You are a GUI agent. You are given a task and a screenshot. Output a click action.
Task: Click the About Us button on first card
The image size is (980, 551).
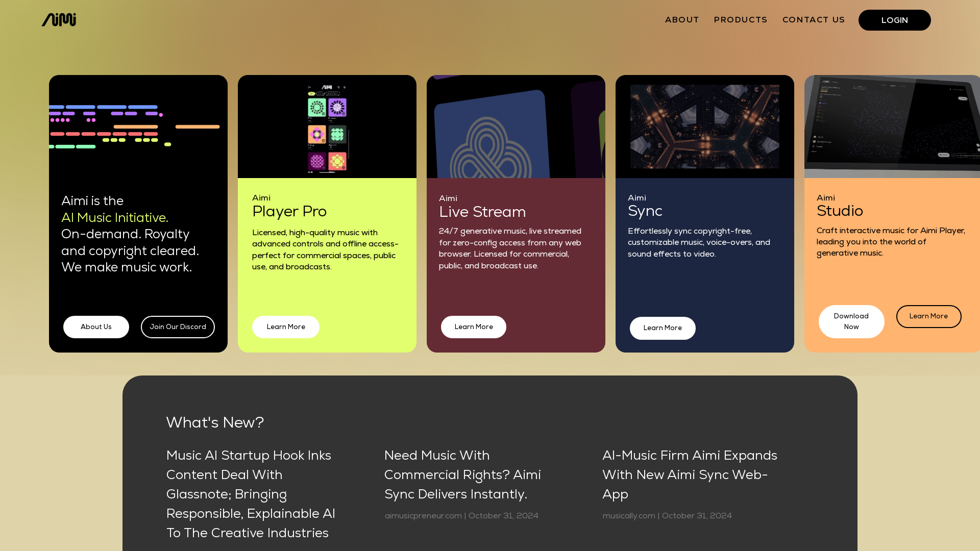tap(95, 327)
